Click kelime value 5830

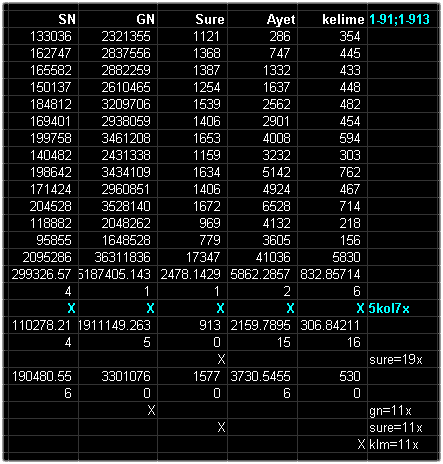coord(333,257)
